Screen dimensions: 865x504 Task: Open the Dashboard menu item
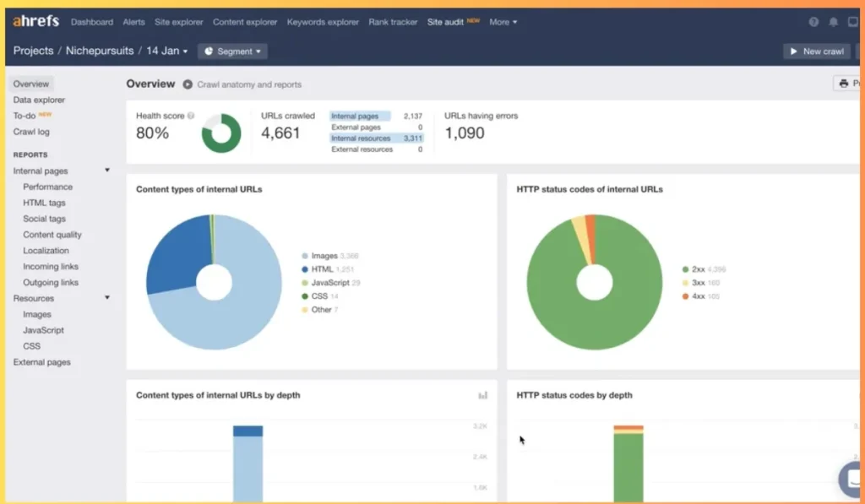(x=91, y=22)
